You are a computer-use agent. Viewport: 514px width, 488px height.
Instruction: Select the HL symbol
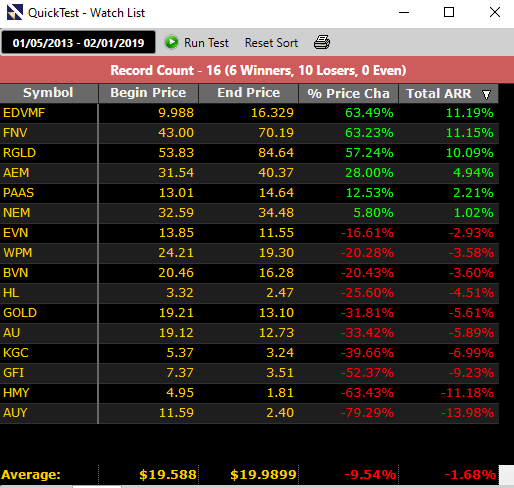11,293
